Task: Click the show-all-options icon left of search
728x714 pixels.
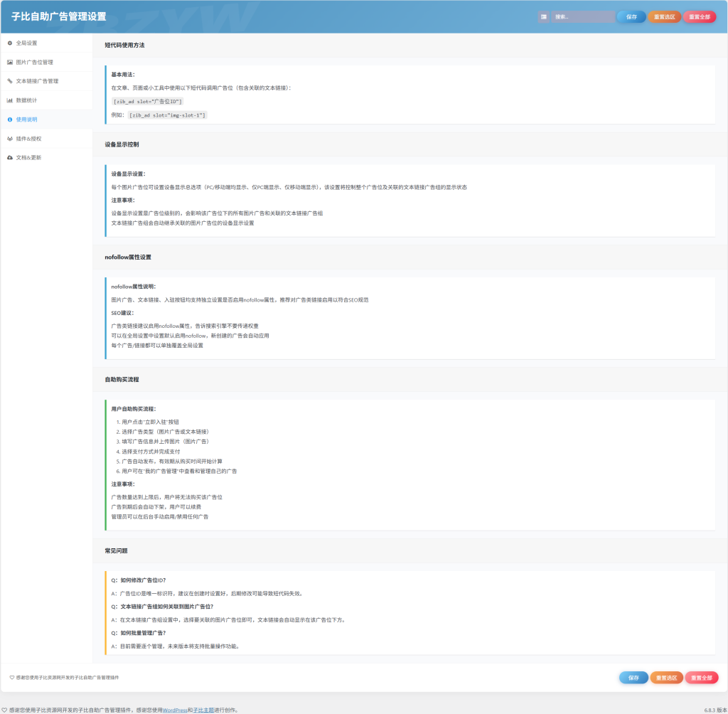Action: click(544, 17)
